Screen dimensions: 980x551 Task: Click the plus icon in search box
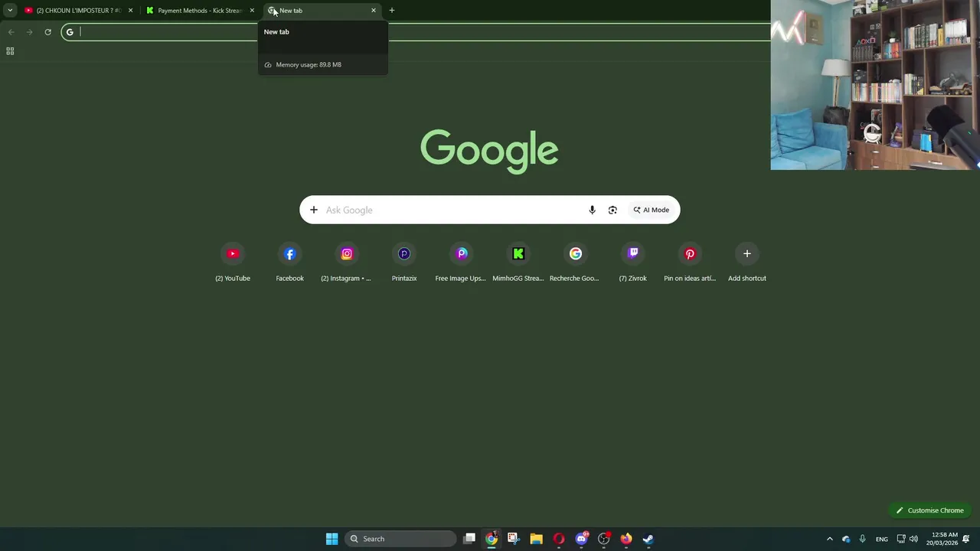point(313,210)
